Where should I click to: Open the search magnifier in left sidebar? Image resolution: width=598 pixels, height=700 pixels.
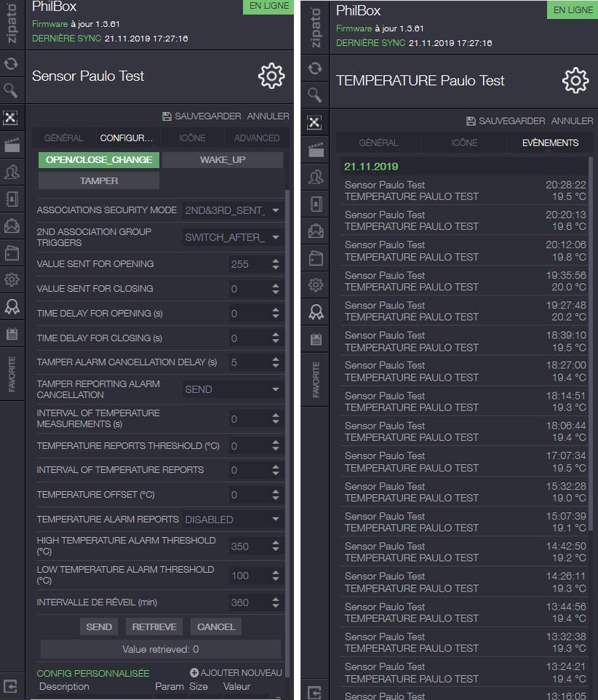click(11, 91)
